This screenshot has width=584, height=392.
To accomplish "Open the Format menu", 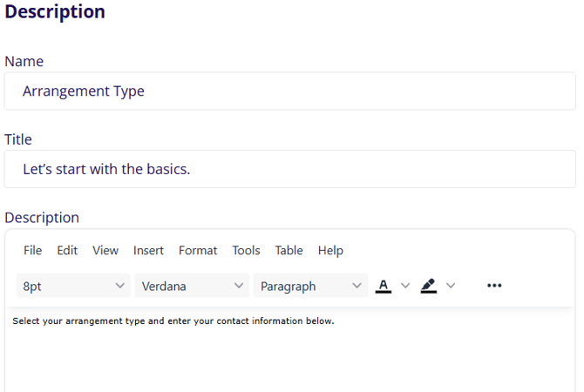I will tap(198, 250).
